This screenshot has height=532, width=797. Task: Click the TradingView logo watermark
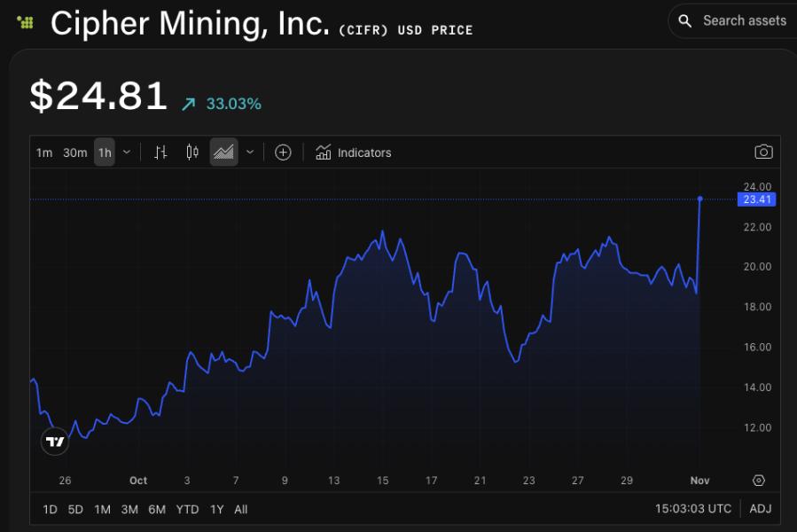click(55, 441)
